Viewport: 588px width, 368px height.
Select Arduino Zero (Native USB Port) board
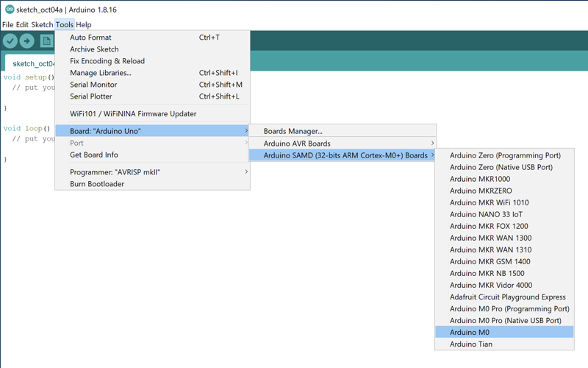504,167
